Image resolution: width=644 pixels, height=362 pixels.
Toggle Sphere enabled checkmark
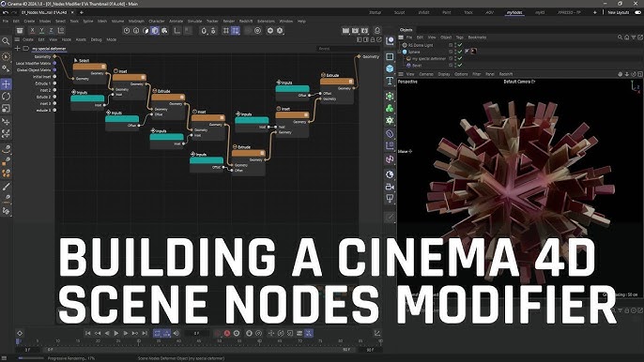(x=460, y=52)
